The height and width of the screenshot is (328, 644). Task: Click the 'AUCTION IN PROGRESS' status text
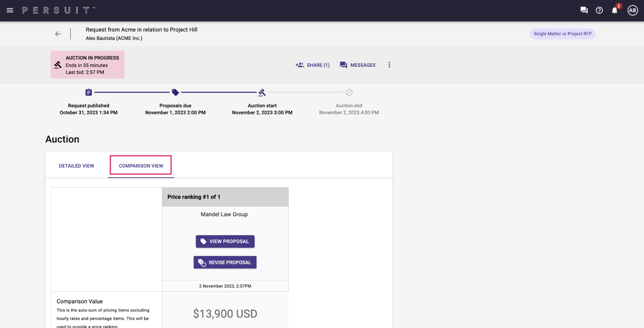pos(92,58)
